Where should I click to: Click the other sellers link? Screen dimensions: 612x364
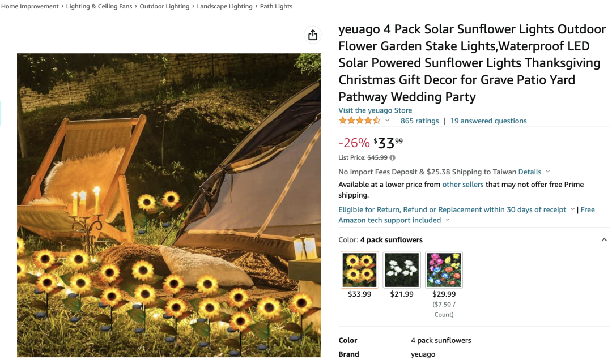pos(463,185)
